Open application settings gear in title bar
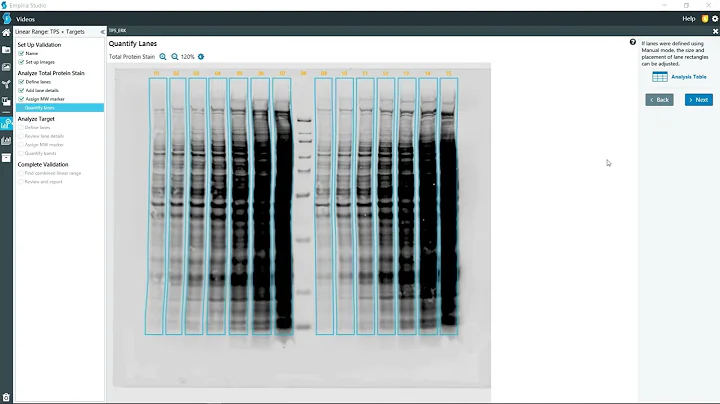Image resolution: width=720 pixels, height=404 pixels. [x=715, y=19]
